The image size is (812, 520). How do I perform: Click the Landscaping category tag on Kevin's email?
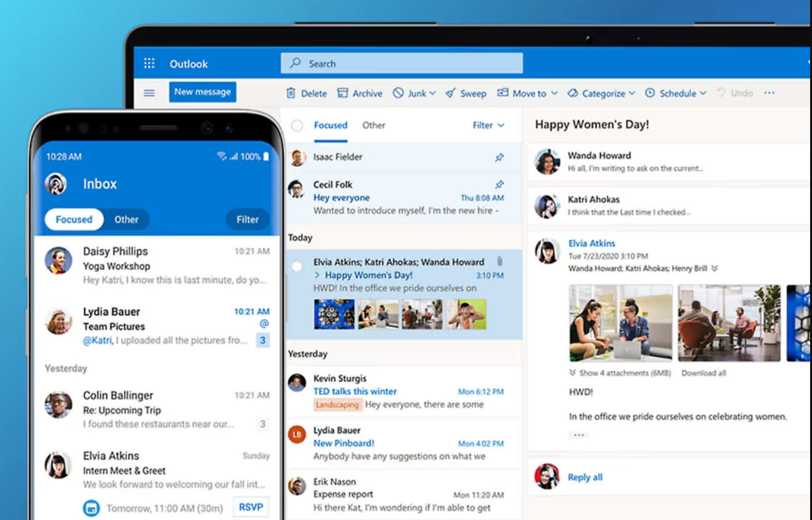pos(337,404)
